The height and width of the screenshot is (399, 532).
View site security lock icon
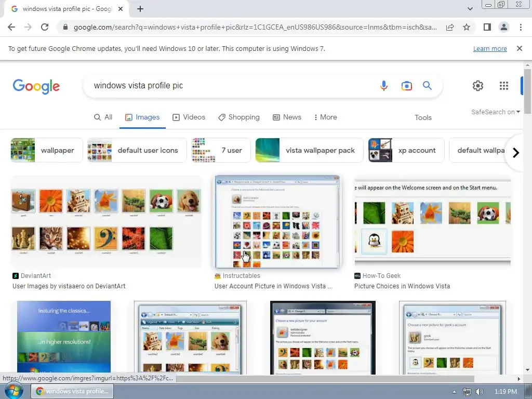click(x=65, y=27)
